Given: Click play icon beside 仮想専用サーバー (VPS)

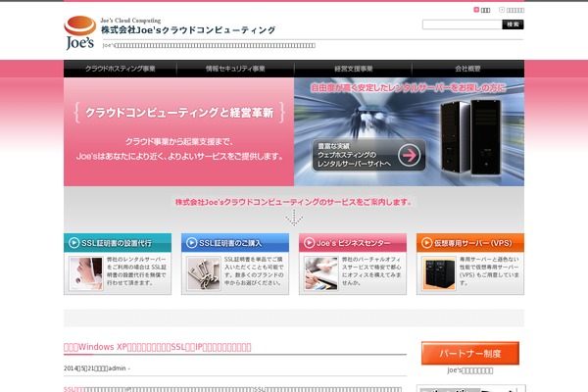Looking at the screenshot, I should click(426, 243).
